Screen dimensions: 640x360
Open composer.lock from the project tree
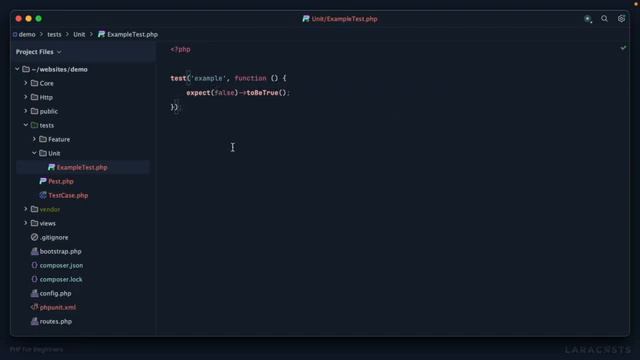[x=61, y=279]
